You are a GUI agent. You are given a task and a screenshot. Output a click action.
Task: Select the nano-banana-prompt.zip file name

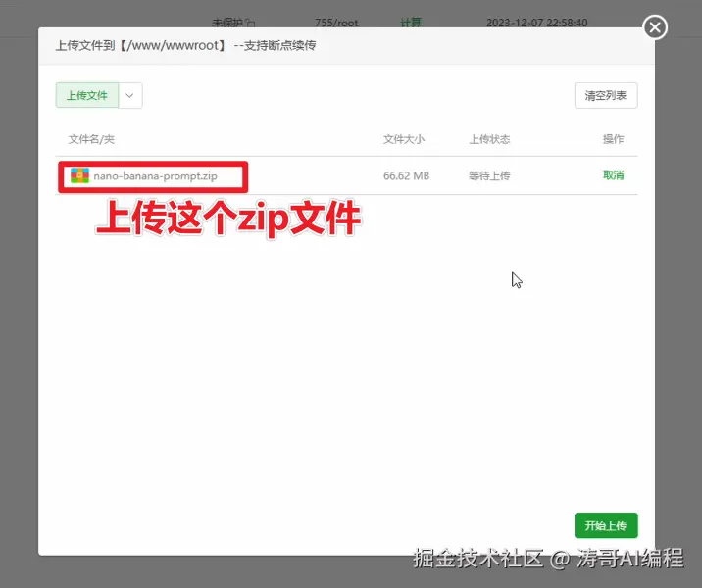coord(155,175)
